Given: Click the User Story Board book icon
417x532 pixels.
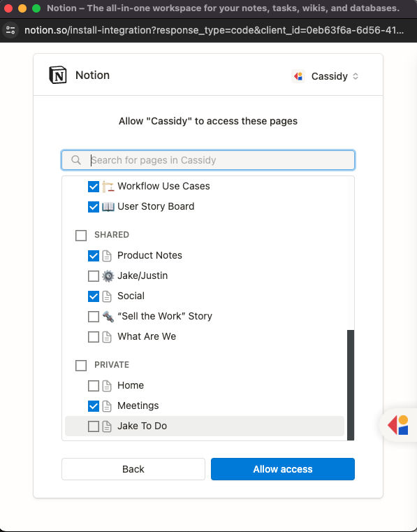Looking at the screenshot, I should [x=108, y=207].
